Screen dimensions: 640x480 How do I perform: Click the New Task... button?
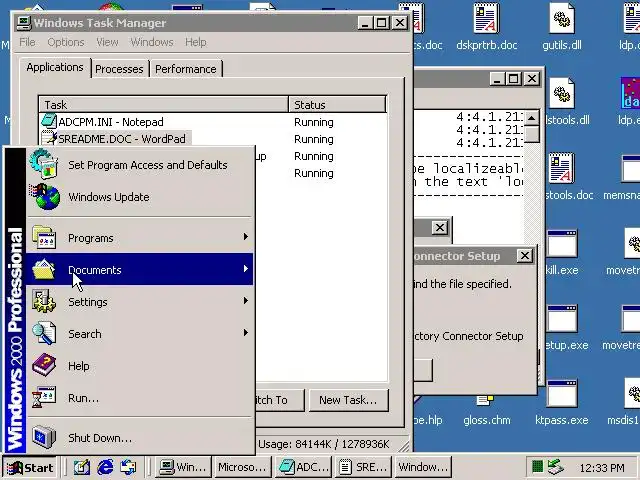pos(348,400)
